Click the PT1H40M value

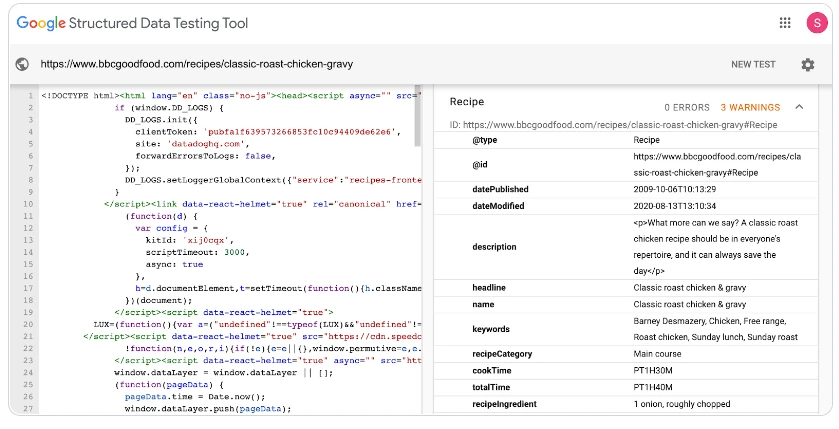point(653,387)
